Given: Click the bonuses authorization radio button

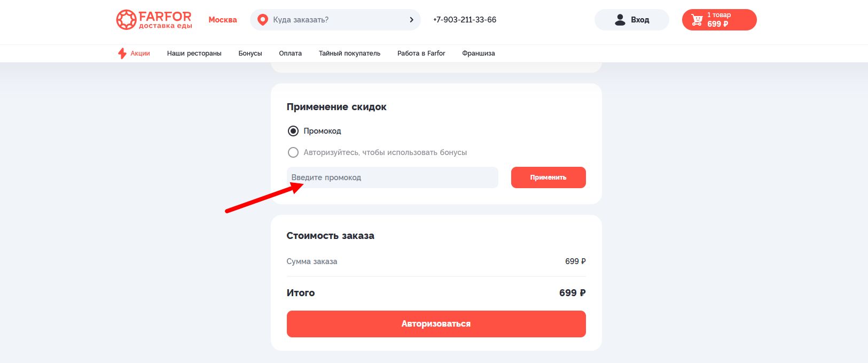Looking at the screenshot, I should click(293, 152).
